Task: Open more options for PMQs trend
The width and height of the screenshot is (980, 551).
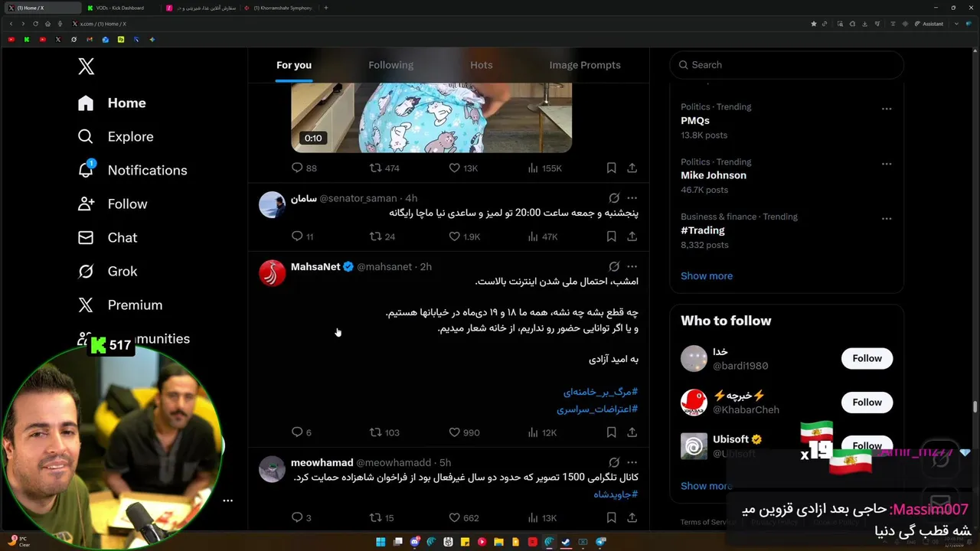Action: pos(887,109)
